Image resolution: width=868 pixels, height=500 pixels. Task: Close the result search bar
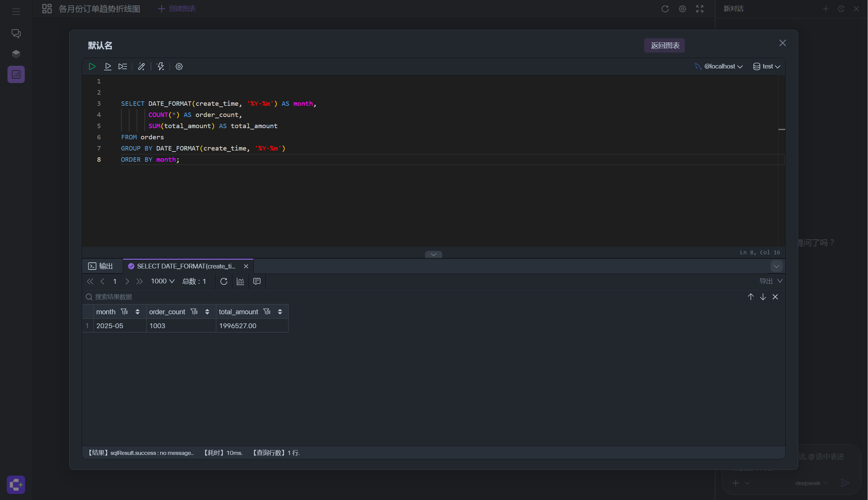pos(775,297)
